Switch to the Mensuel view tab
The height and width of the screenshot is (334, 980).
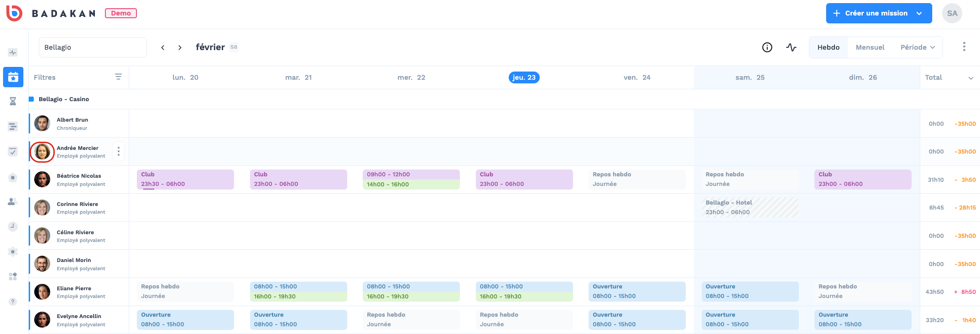point(870,47)
